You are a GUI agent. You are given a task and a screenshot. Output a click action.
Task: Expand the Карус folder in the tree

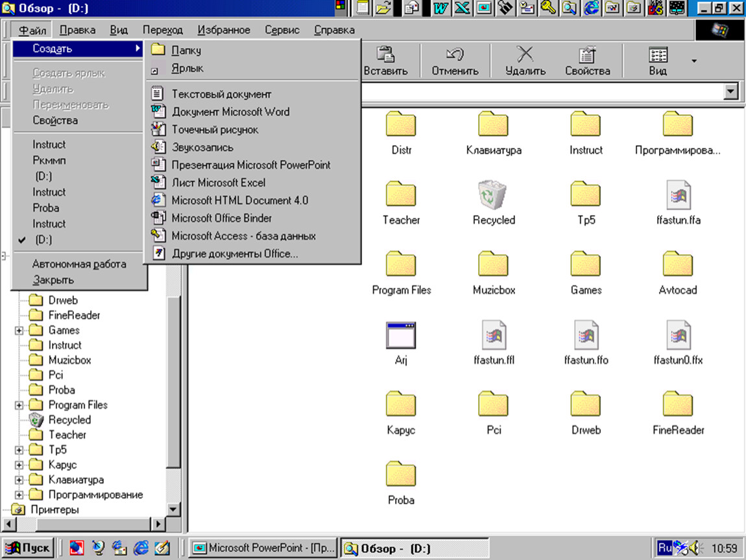[x=19, y=465]
